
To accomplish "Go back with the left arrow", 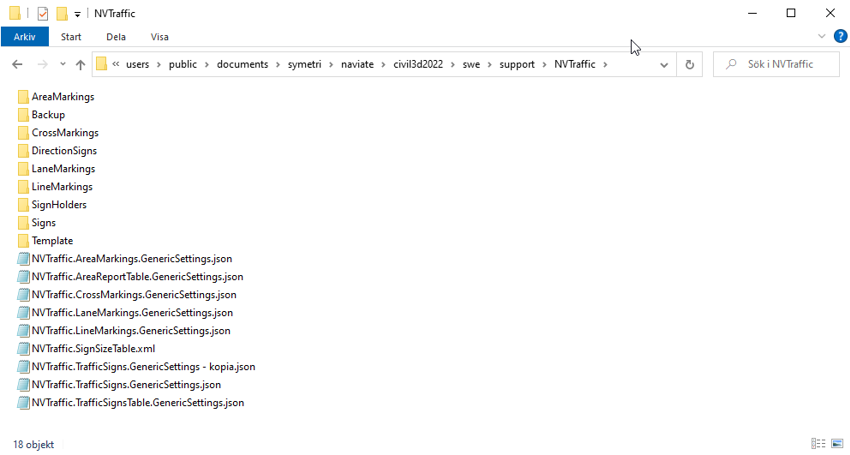I will 17,65.
